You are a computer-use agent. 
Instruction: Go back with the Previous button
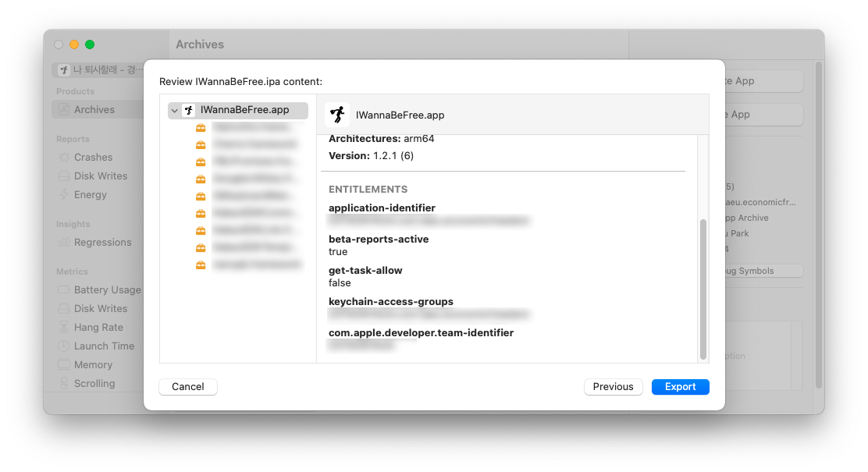[613, 387]
